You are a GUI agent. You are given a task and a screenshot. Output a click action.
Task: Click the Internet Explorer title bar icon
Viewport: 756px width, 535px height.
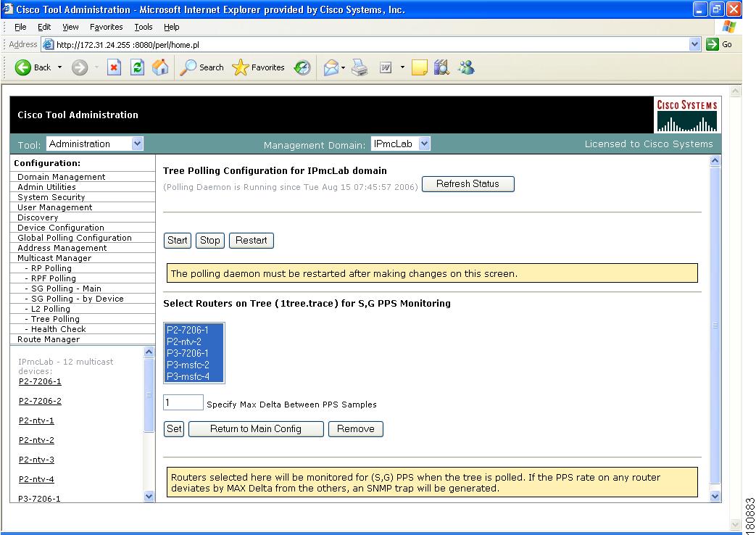(x=8, y=9)
